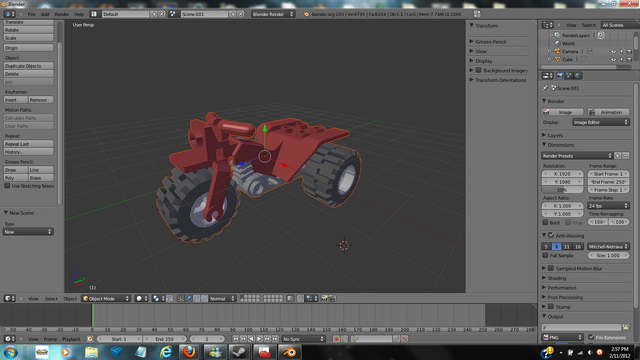The image size is (640, 360).
Task: Click the render preview icon in viewport header
Action: click(324, 298)
